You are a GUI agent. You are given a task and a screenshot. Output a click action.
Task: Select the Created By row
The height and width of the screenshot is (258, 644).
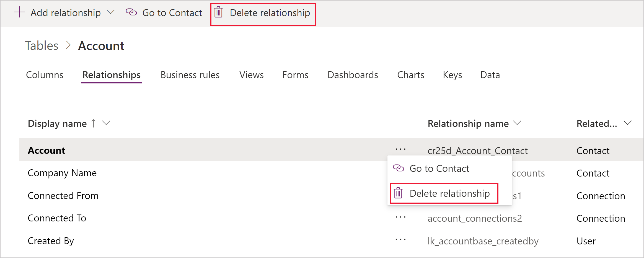[331, 241]
